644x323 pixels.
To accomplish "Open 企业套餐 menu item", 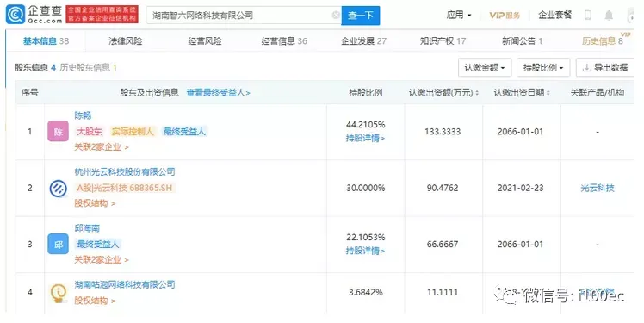I will [x=554, y=16].
